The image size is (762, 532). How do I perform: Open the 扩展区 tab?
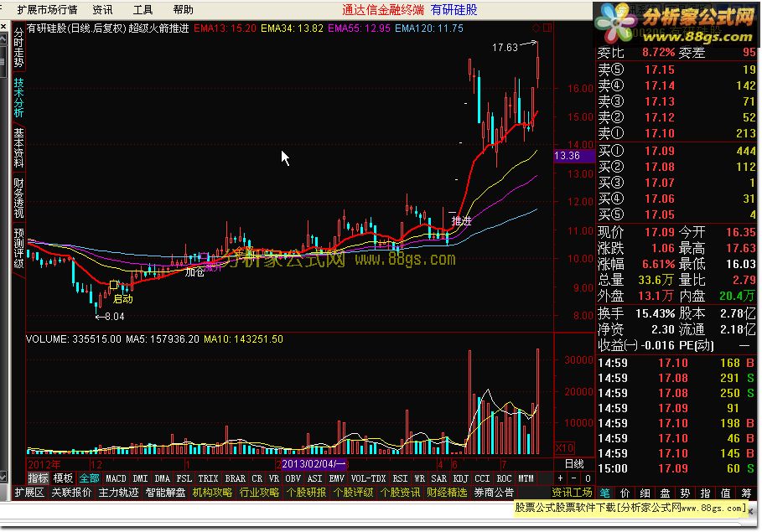coord(29,492)
